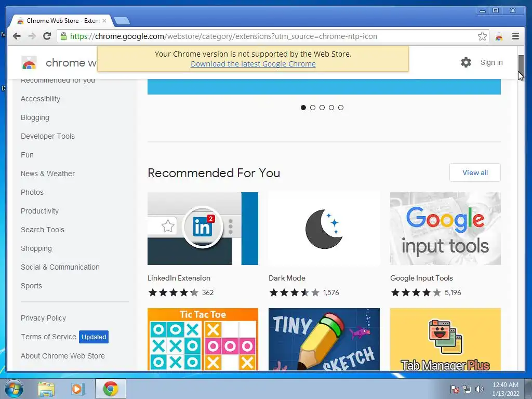
Task: Open the Privacy Policy link
Action: point(44,318)
